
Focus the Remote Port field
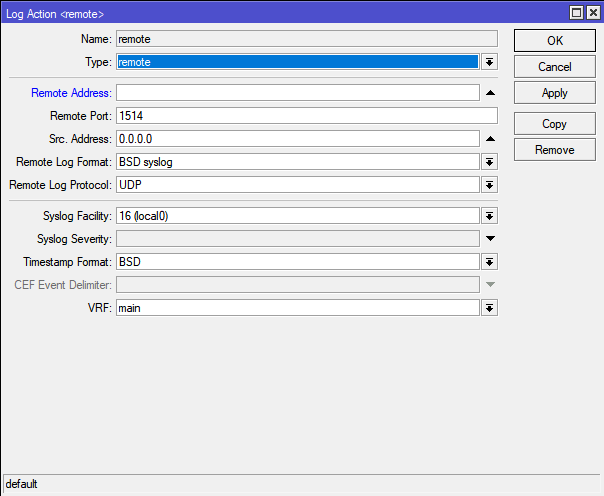click(x=306, y=116)
